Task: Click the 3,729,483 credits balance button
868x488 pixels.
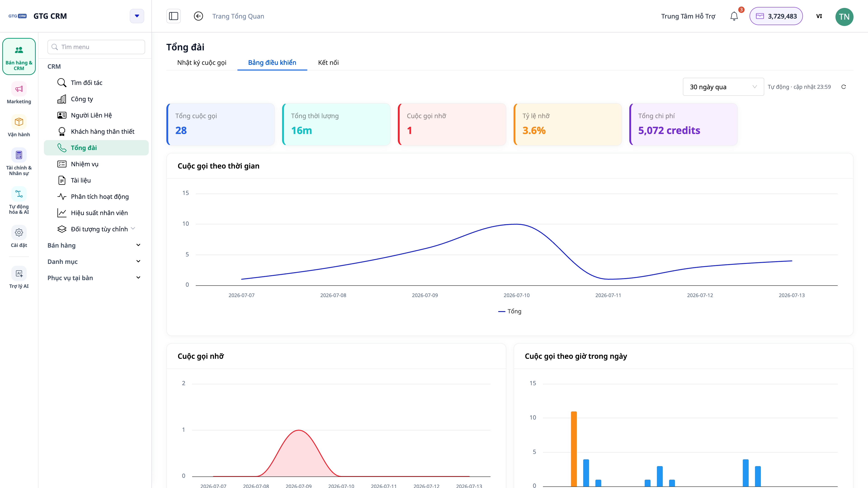Action: point(776,16)
